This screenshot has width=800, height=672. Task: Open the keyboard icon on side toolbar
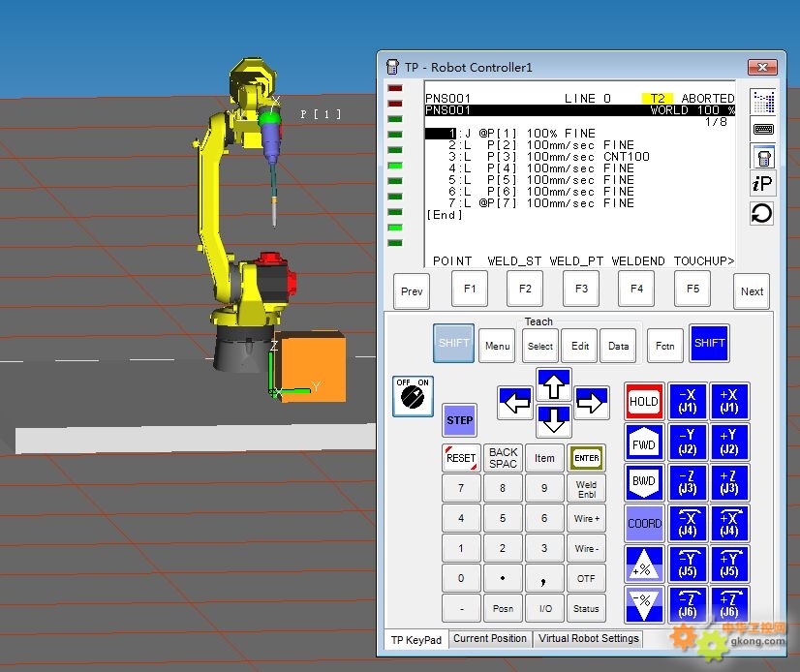pyautogui.click(x=763, y=129)
